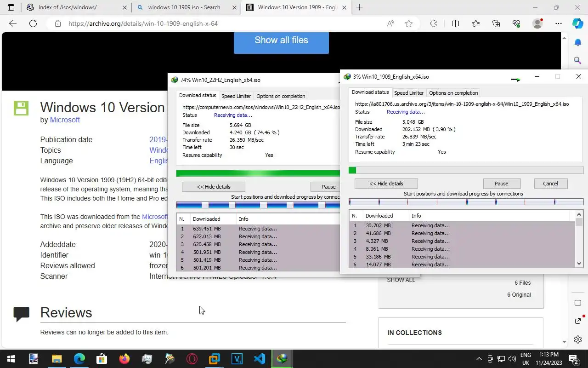Open the Split screen icon in Edge toolbar
Image resolution: width=588 pixels, height=368 pixels.
[x=455, y=23]
